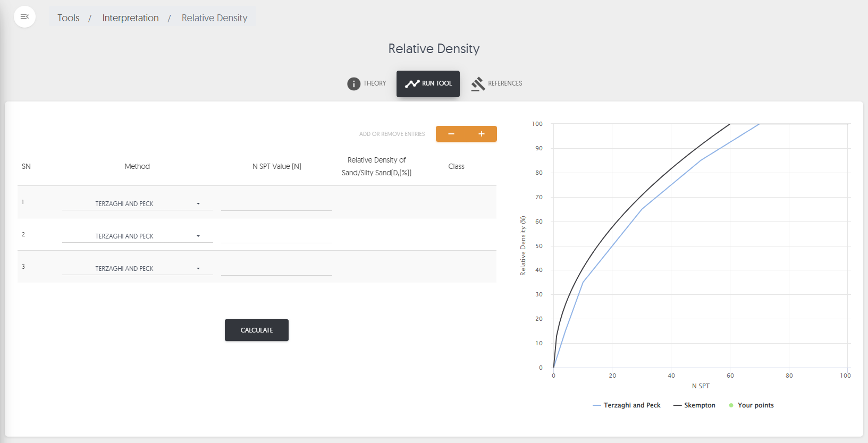Click N SPT Value field in row 1

click(x=276, y=203)
